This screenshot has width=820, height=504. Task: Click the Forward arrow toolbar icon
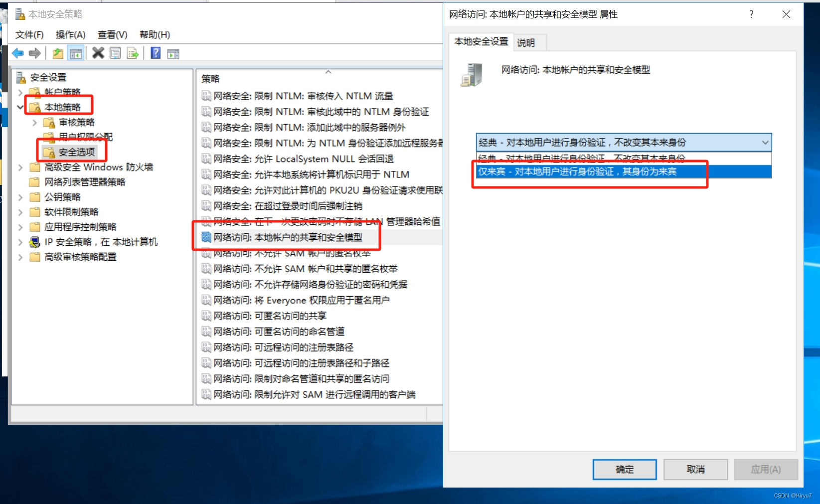pyautogui.click(x=35, y=53)
